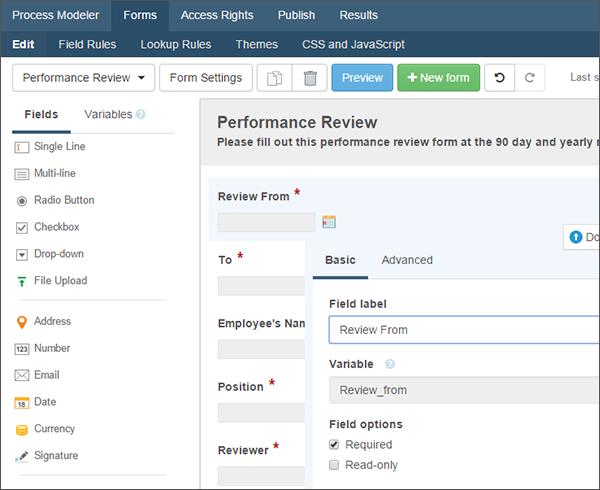Click the Field label text input
The width and height of the screenshot is (600, 490).
point(462,330)
